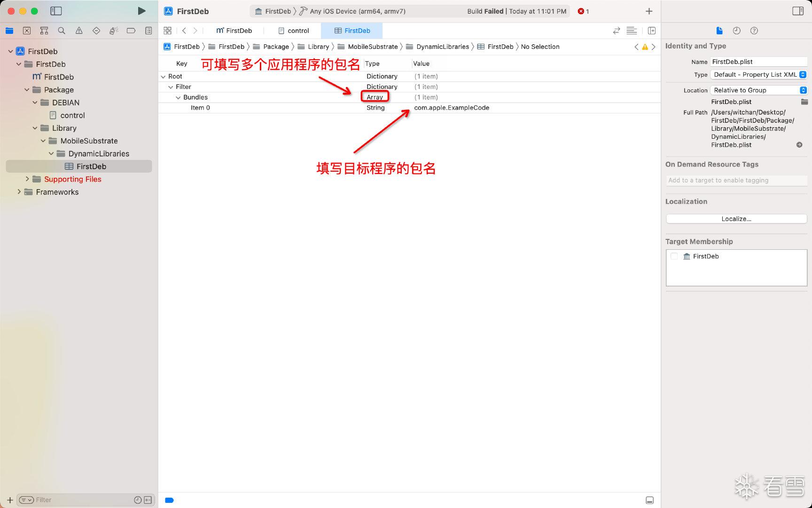Edit the Name field FirstDeb.plist
Viewport: 812px width, 508px height.
759,62
